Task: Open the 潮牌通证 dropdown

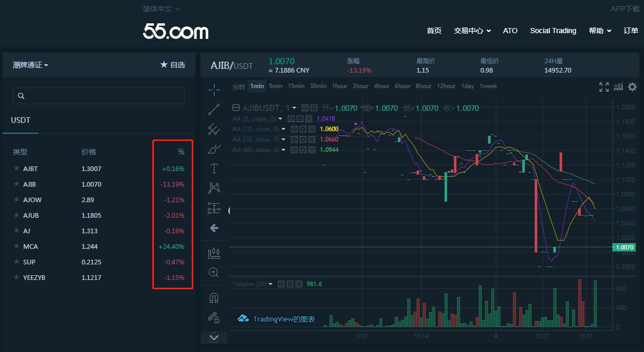Action: [x=30, y=64]
